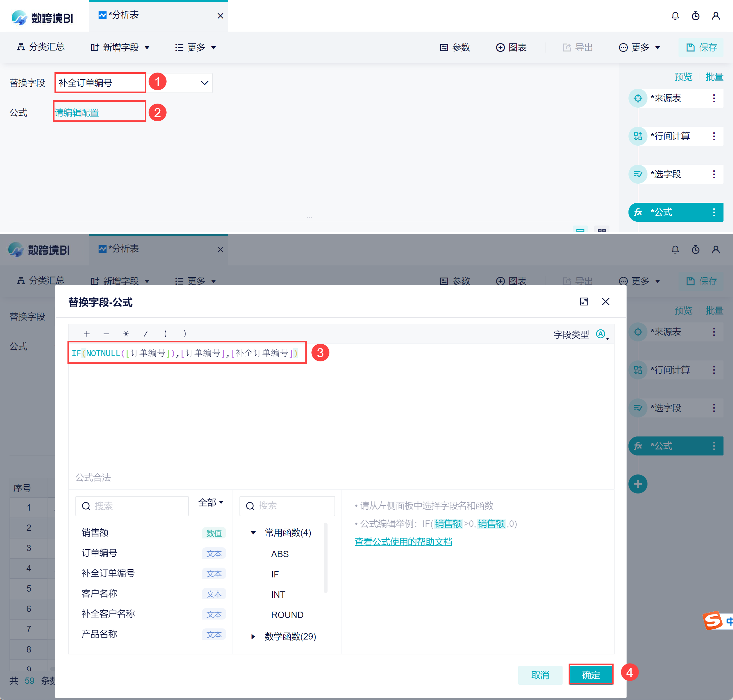Collapse the 常用函数(4) category

click(x=253, y=532)
